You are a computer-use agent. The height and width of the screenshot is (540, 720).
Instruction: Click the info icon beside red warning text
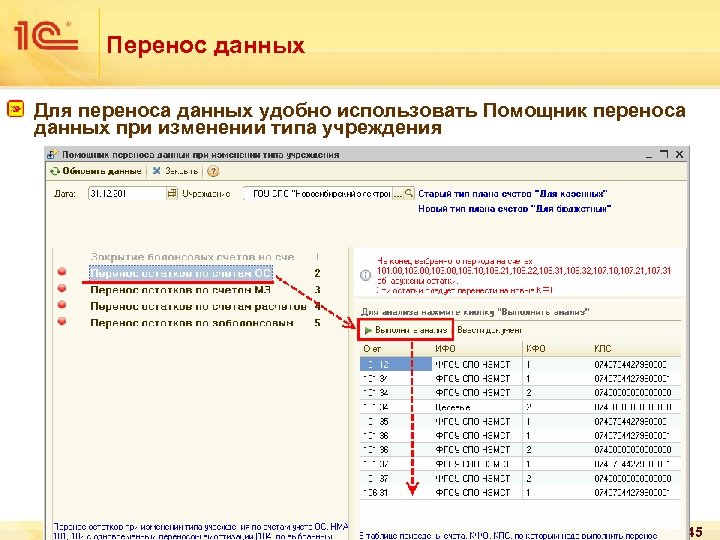click(x=366, y=275)
